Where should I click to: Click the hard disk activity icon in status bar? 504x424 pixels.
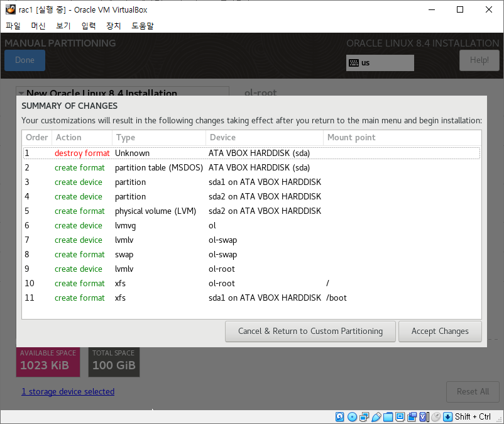[x=340, y=417]
